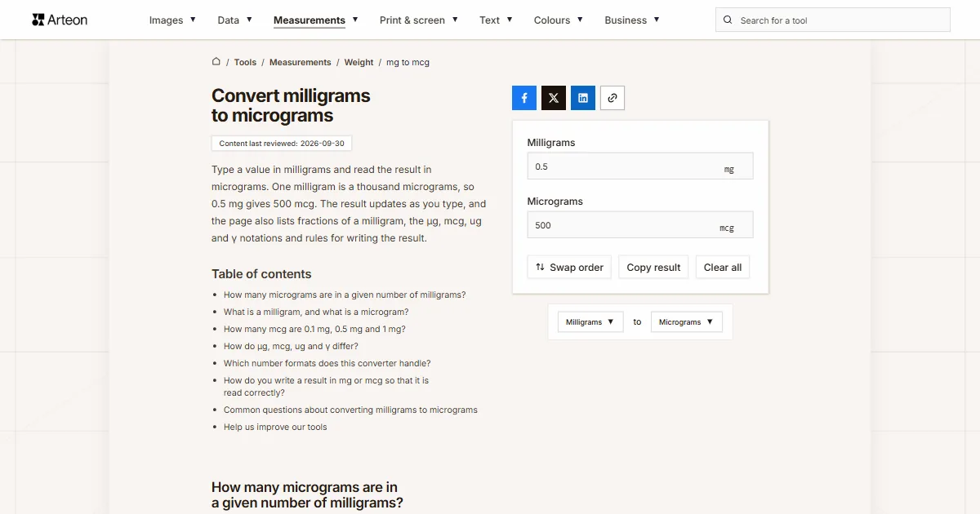Swap order of units

tap(569, 268)
